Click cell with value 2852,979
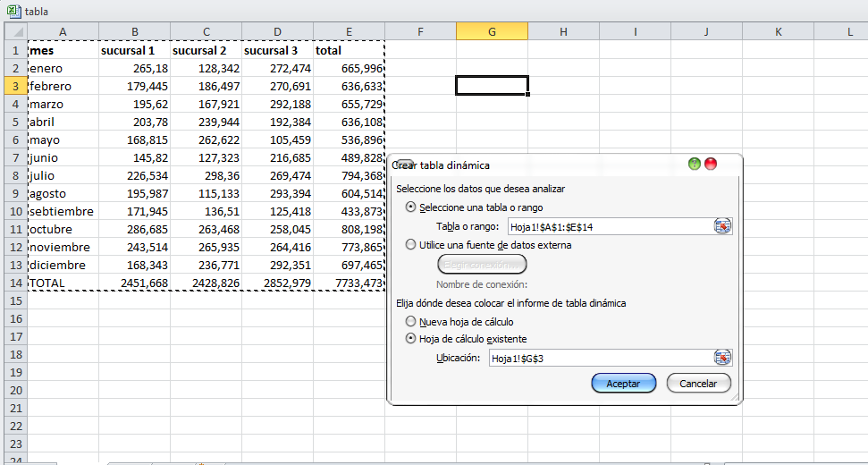The image size is (868, 465). pos(277,283)
